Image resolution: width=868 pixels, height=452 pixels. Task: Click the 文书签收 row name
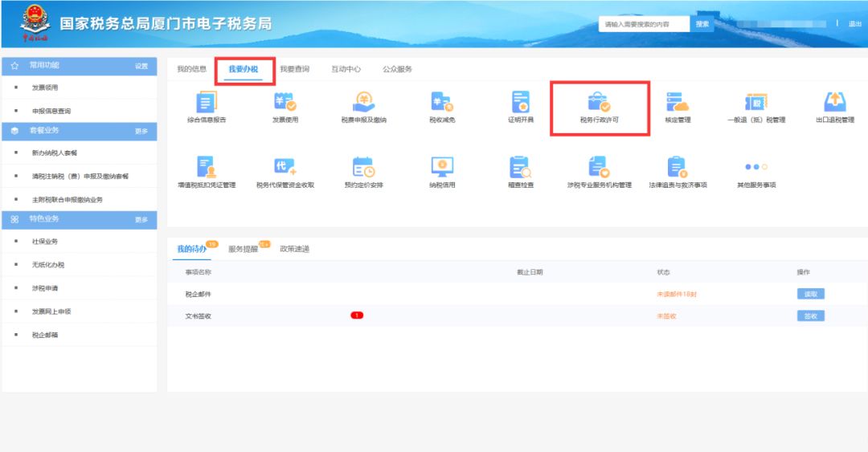click(x=199, y=316)
